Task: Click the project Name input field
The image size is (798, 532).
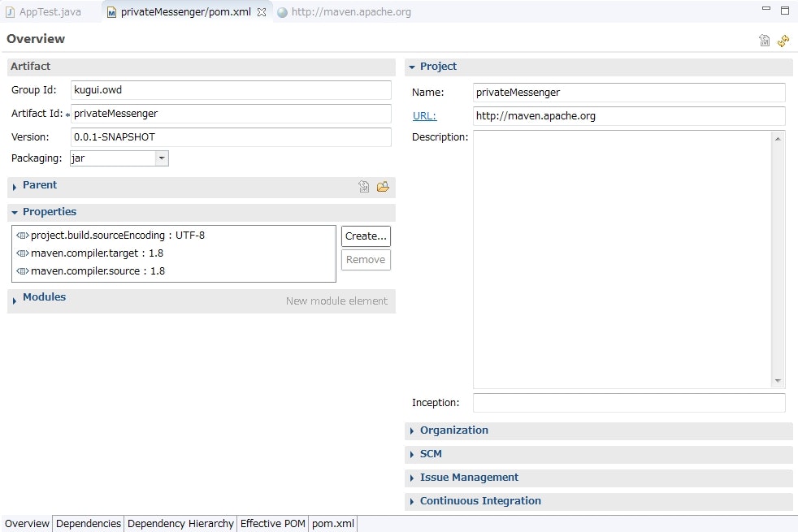Action: [x=629, y=93]
